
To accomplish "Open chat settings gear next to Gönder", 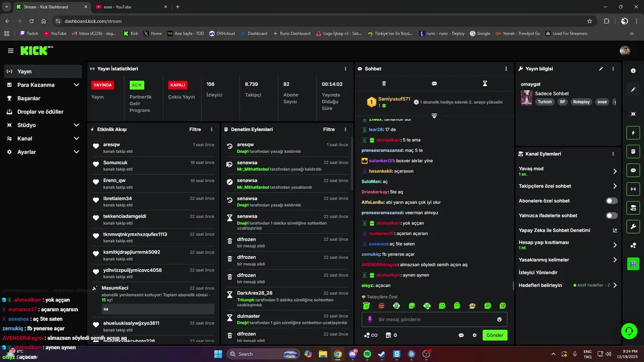I will coord(474,335).
